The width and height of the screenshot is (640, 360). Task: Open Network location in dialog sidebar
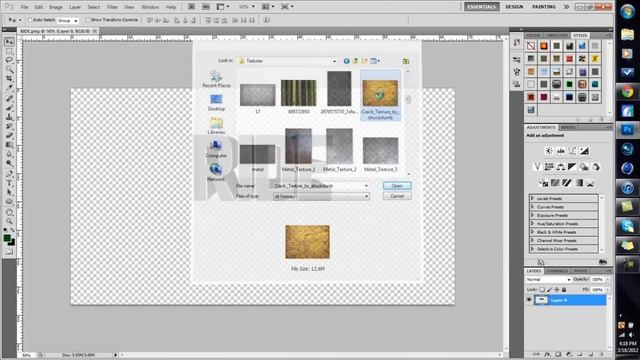(216, 172)
